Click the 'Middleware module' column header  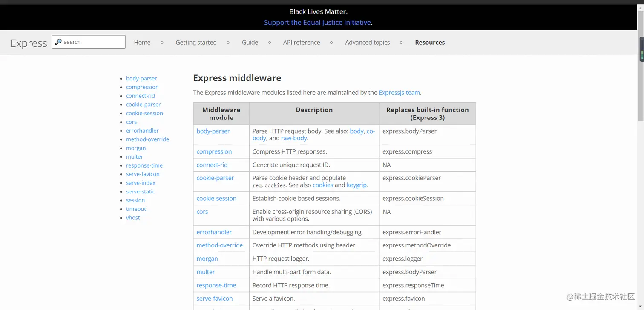point(221,114)
